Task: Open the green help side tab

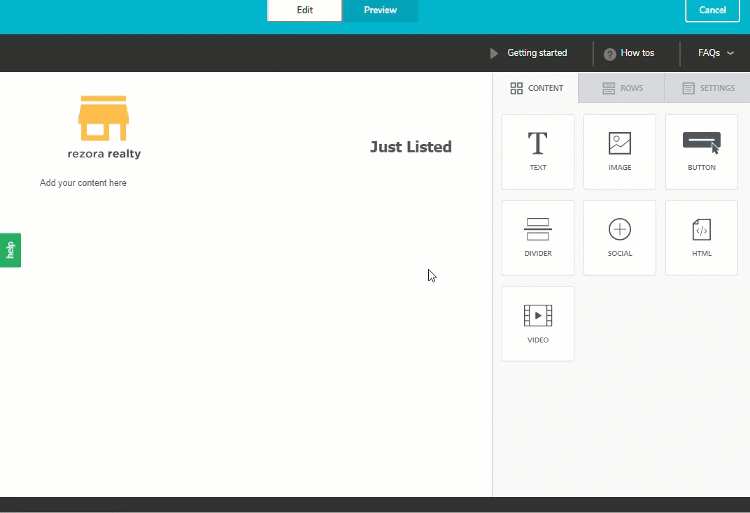Action: pyautogui.click(x=10, y=250)
